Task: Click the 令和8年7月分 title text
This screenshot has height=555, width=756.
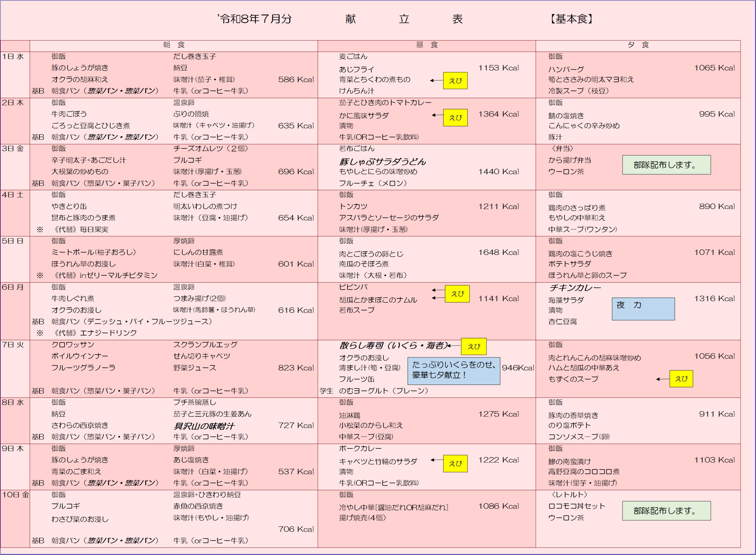Action: (x=255, y=19)
